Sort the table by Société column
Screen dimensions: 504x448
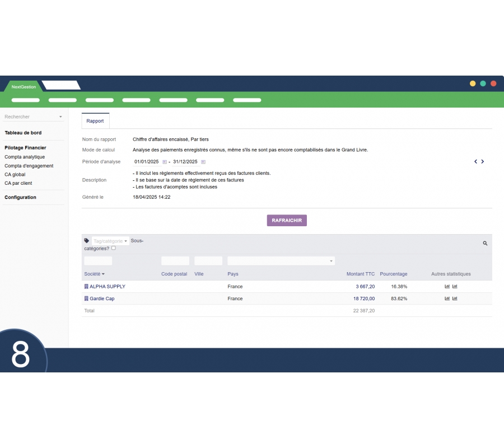click(94, 274)
